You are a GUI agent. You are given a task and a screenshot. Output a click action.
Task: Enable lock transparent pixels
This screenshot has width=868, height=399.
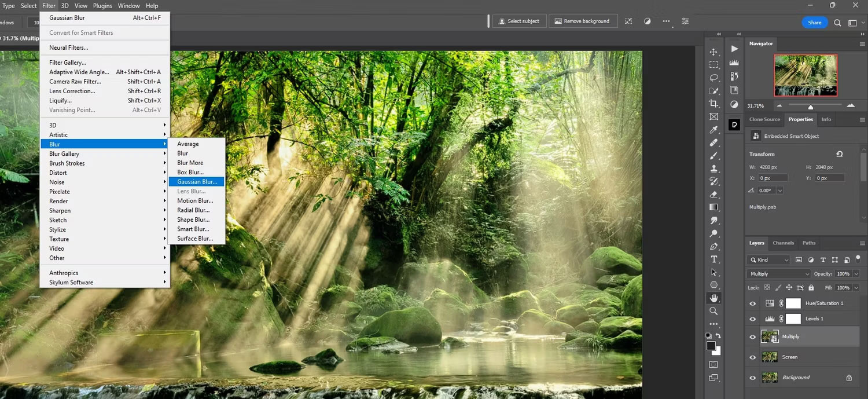[767, 287]
